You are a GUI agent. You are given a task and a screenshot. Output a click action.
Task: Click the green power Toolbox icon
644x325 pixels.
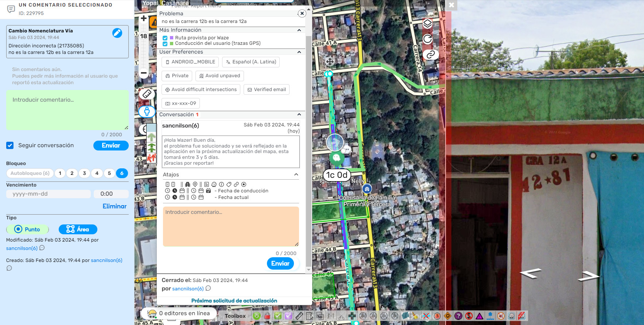click(257, 316)
